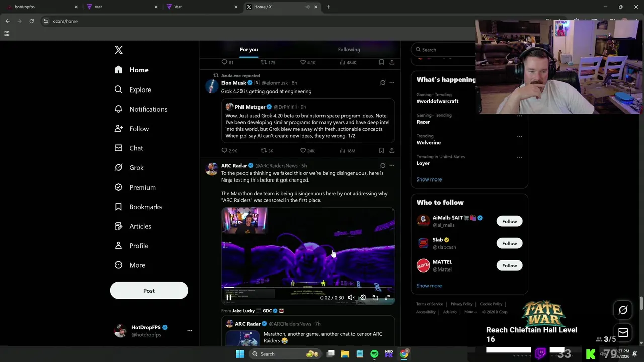Screen dimensions: 644x362
Task: Click Grok explain icon on Elon Musk's post
Action: 383,83
